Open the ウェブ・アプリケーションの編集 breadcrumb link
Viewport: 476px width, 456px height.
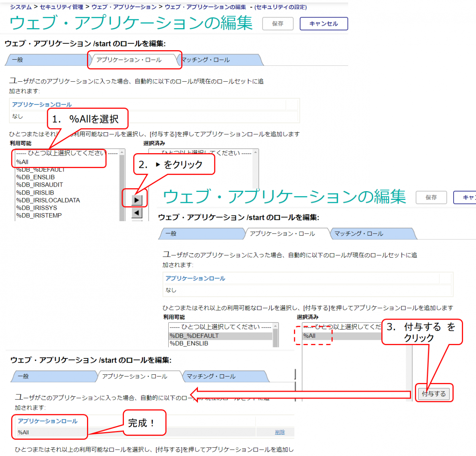(x=205, y=7)
